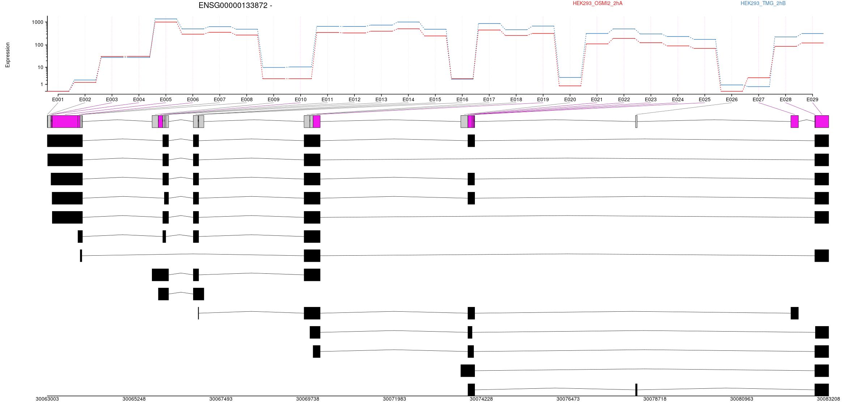Click exon label E028
Screen dimensions: 868x405
pyautogui.click(x=786, y=99)
